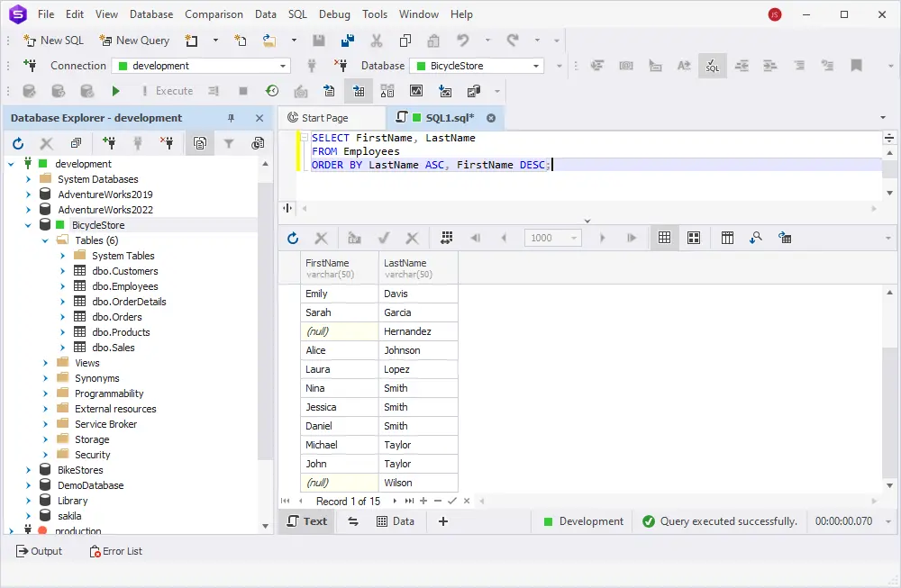Open the Connection dropdown list

283,66
